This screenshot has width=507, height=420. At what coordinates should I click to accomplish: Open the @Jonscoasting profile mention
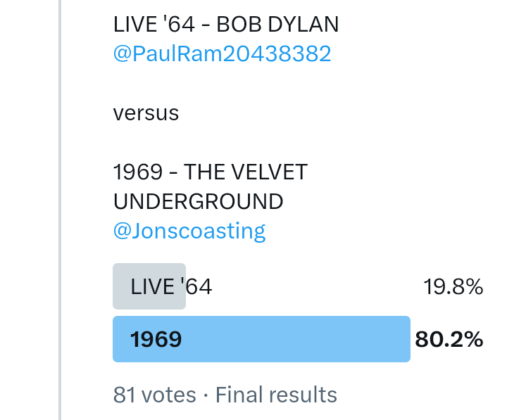pyautogui.click(x=189, y=231)
